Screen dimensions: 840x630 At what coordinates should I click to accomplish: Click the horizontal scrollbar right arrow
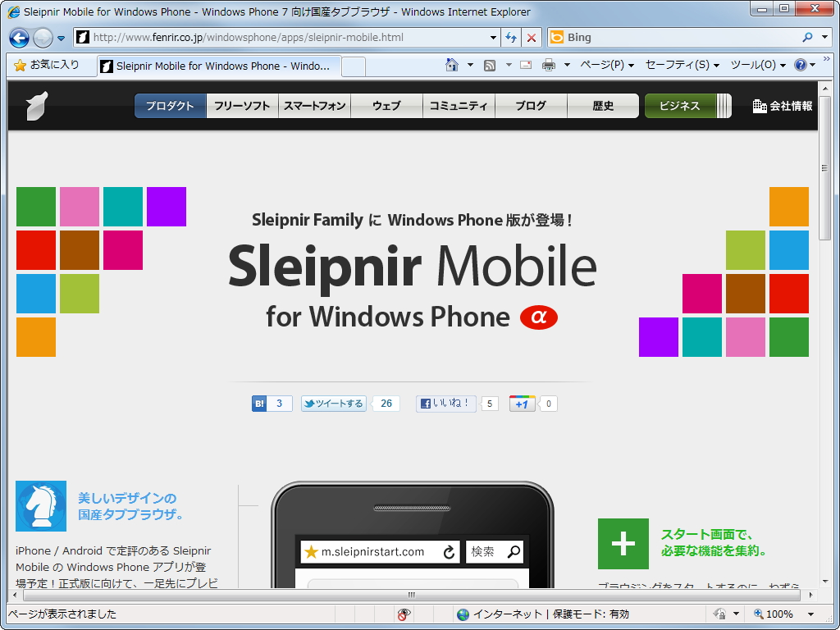pyautogui.click(x=811, y=595)
